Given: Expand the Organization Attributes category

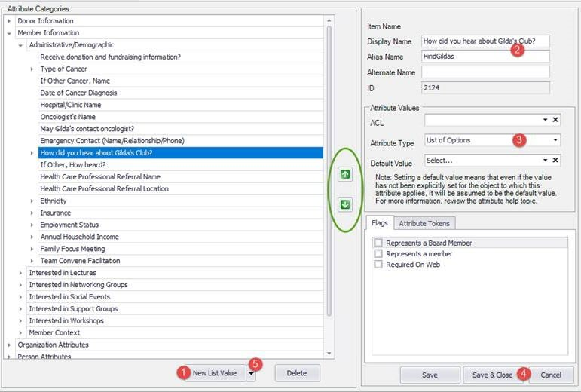Looking at the screenshot, I should click(9, 345).
